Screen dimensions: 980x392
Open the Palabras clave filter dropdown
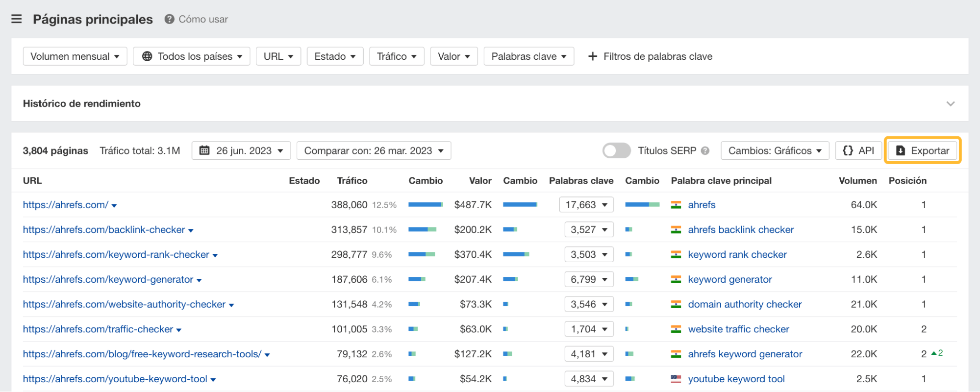coord(529,56)
